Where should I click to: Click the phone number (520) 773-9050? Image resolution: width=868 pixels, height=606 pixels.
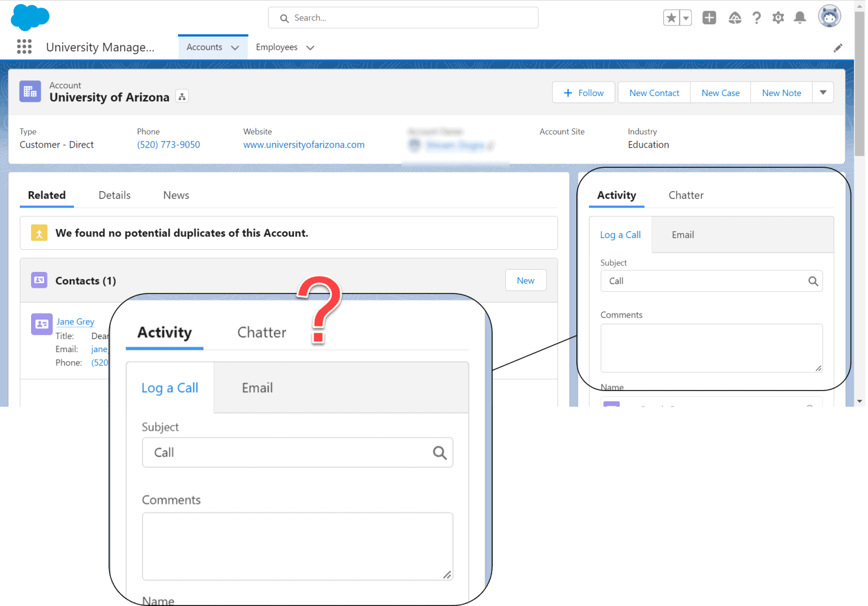168,145
